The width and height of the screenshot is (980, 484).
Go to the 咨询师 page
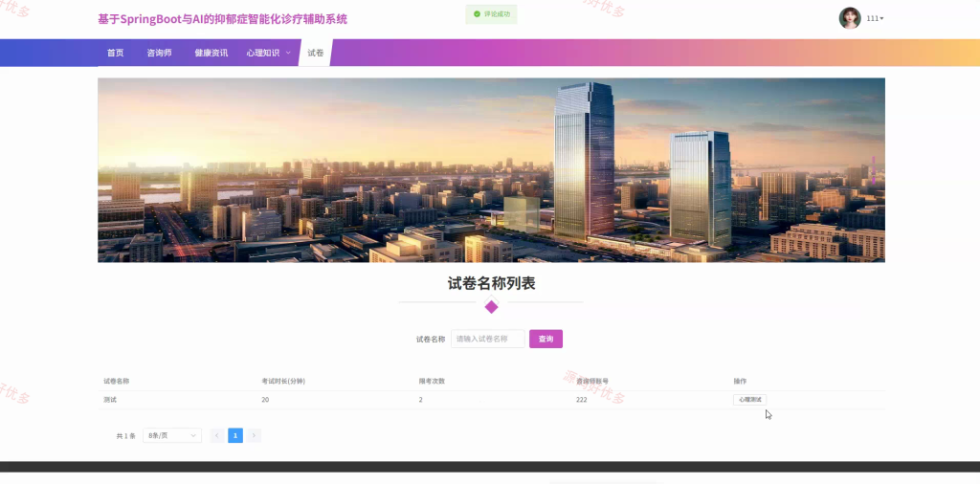pyautogui.click(x=160, y=53)
